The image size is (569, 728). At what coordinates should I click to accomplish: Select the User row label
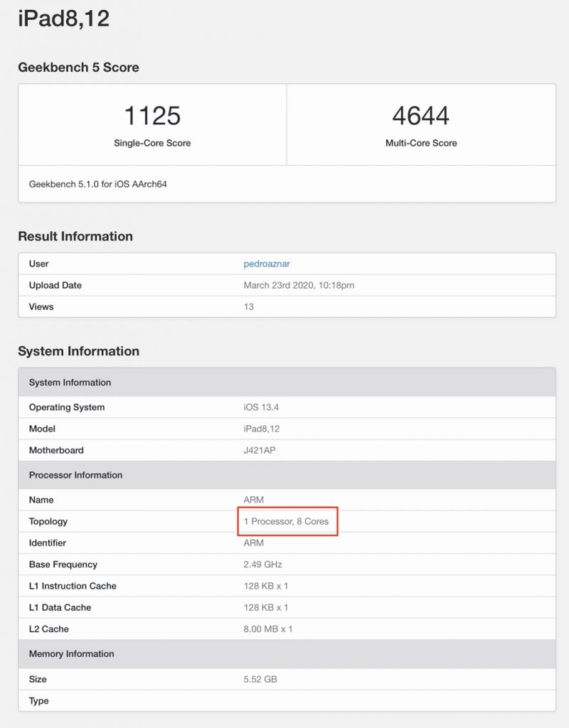coord(38,264)
